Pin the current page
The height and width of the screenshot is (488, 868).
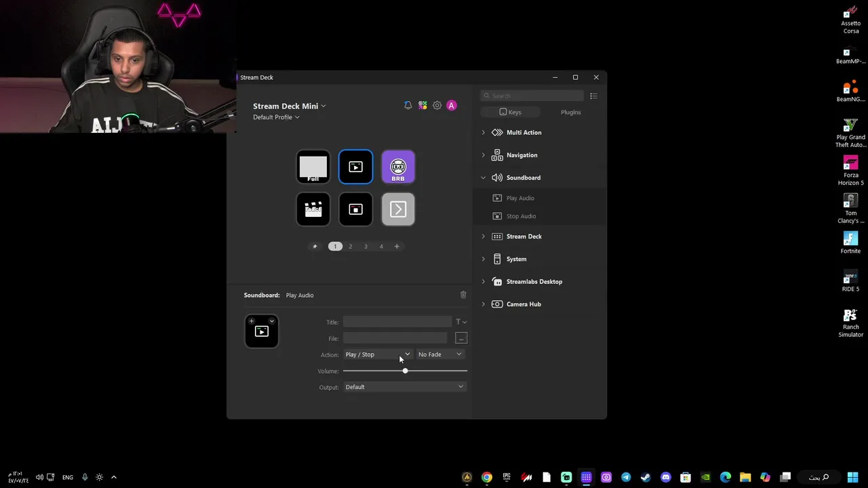point(315,247)
